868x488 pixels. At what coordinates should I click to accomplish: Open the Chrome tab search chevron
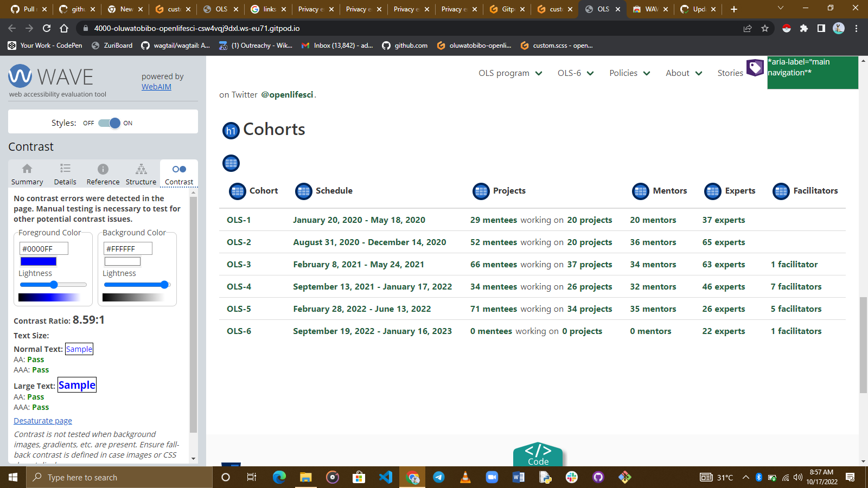[x=781, y=8]
